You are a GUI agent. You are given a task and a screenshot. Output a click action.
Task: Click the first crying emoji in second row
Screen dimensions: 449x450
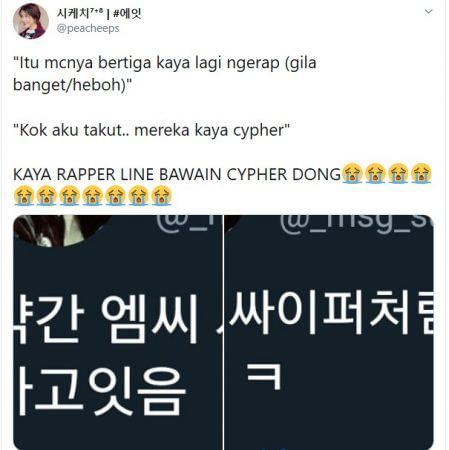(24, 196)
